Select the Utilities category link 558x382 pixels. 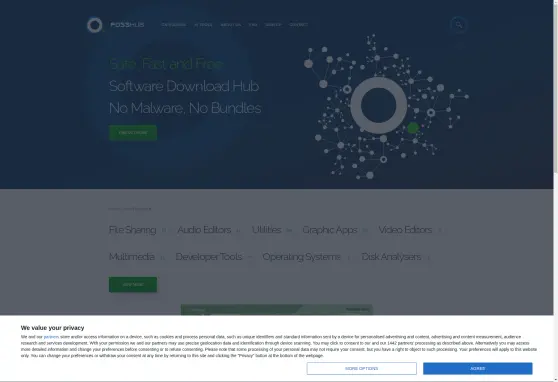267,230
